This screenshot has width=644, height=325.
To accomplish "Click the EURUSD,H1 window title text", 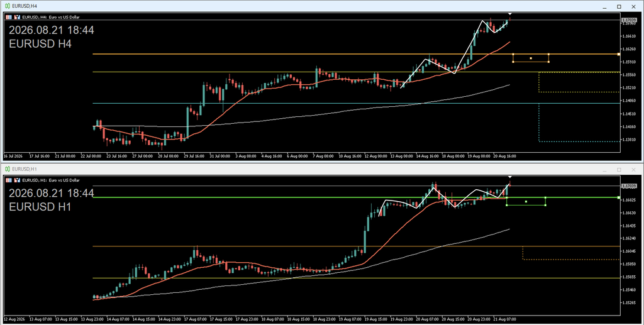I will pyautogui.click(x=25, y=169).
